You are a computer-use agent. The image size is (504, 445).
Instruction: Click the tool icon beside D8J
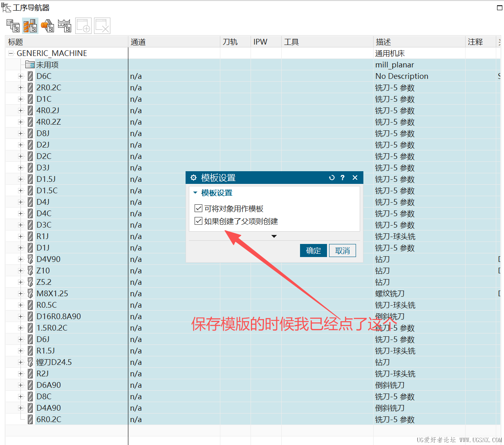coord(30,133)
